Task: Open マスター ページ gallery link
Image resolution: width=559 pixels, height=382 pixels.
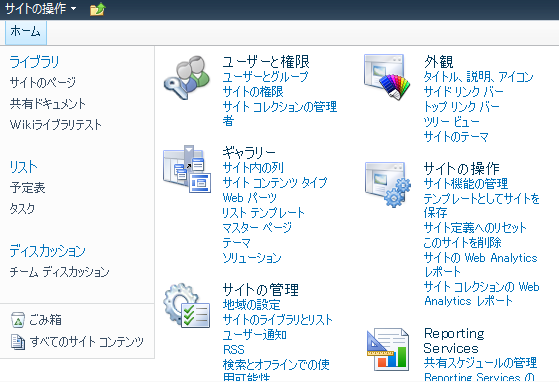Action: 257,227
